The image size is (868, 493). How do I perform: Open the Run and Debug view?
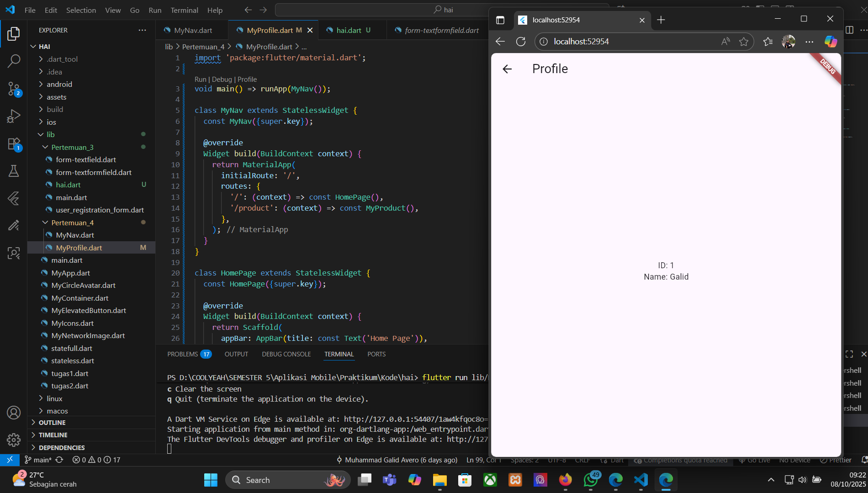[14, 116]
